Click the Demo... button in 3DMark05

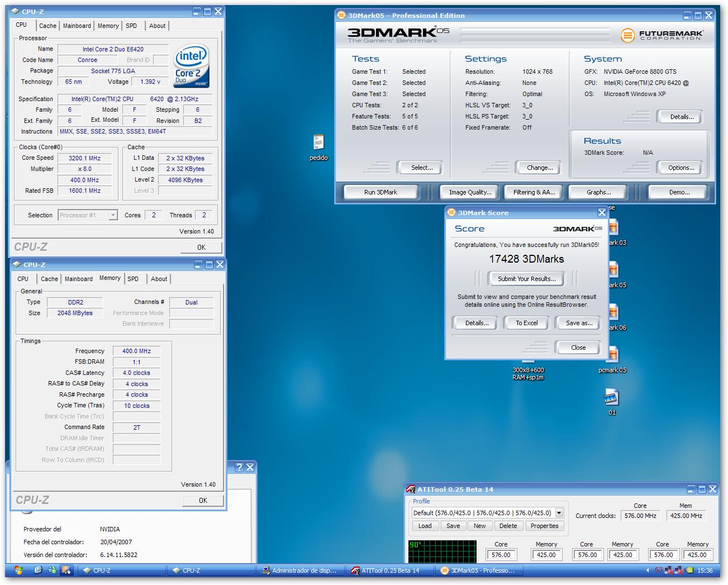point(679,192)
